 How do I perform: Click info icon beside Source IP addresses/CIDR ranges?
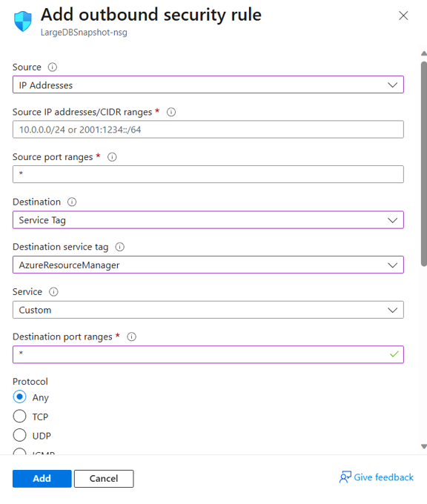pyautogui.click(x=171, y=112)
